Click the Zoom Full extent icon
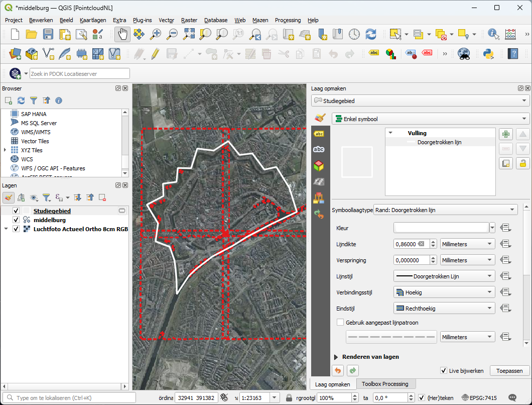Screen dimensions: 532x405 pos(189,35)
